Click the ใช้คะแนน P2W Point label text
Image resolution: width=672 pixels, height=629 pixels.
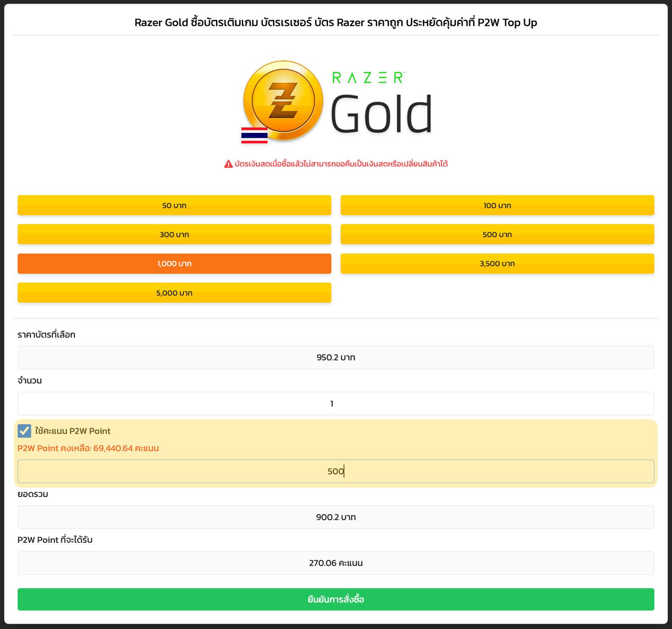pyautogui.click(x=73, y=431)
